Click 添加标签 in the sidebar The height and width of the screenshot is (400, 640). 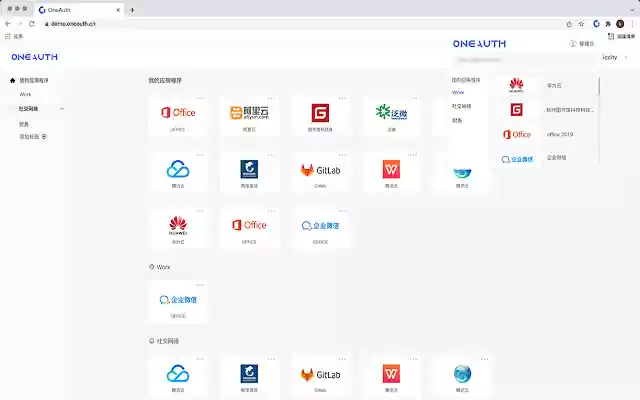[29, 137]
